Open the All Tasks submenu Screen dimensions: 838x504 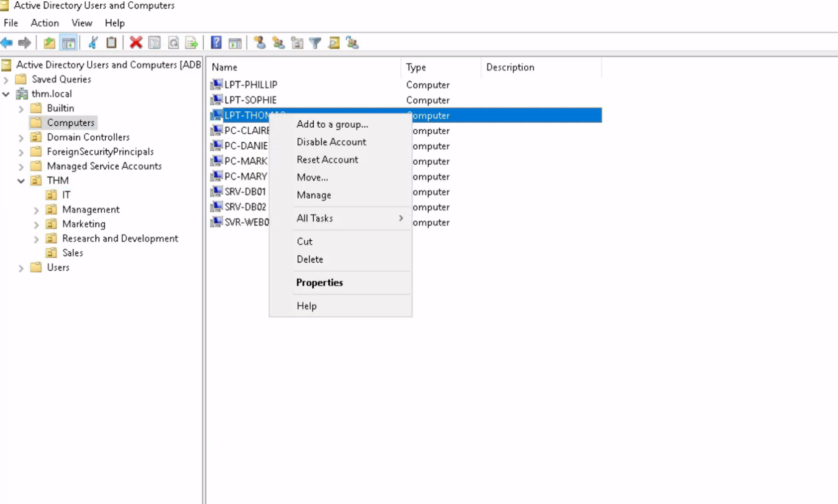(341, 218)
